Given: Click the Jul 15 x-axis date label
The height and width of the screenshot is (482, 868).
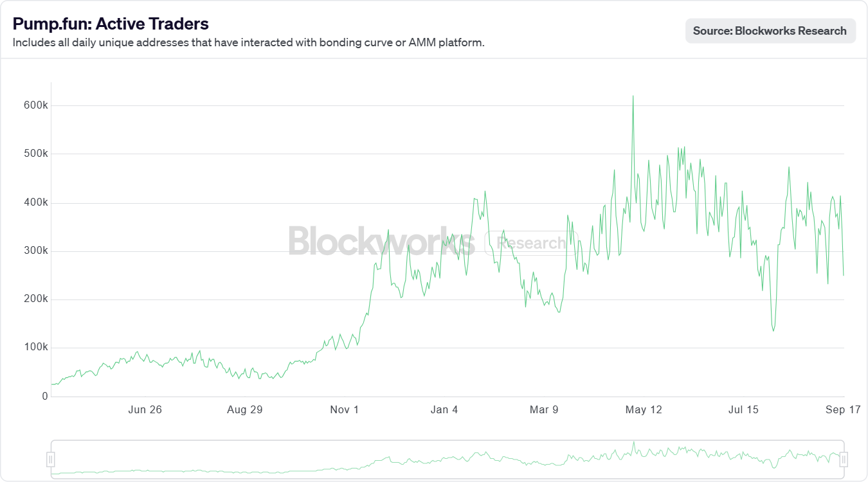Looking at the screenshot, I should coord(743,410).
